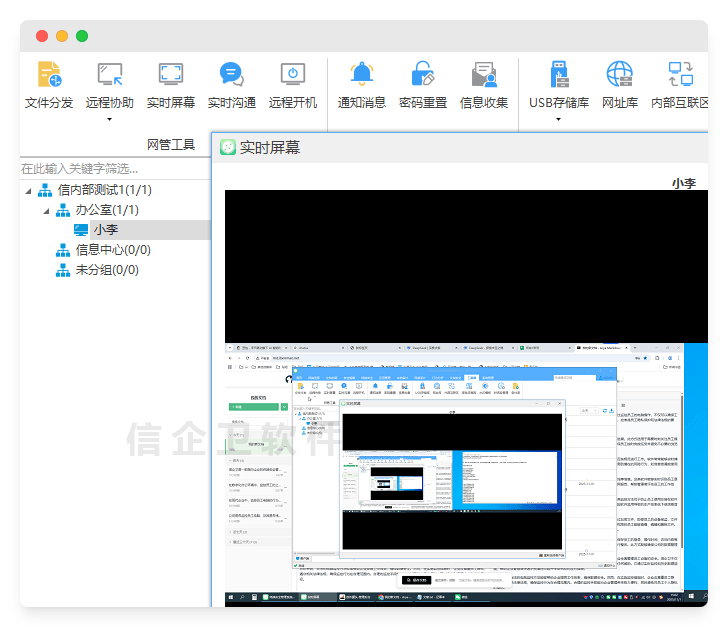Screen dimensions: 728x627
Task: Open the 实时屏幕 toolbar icon
Action: (171, 75)
